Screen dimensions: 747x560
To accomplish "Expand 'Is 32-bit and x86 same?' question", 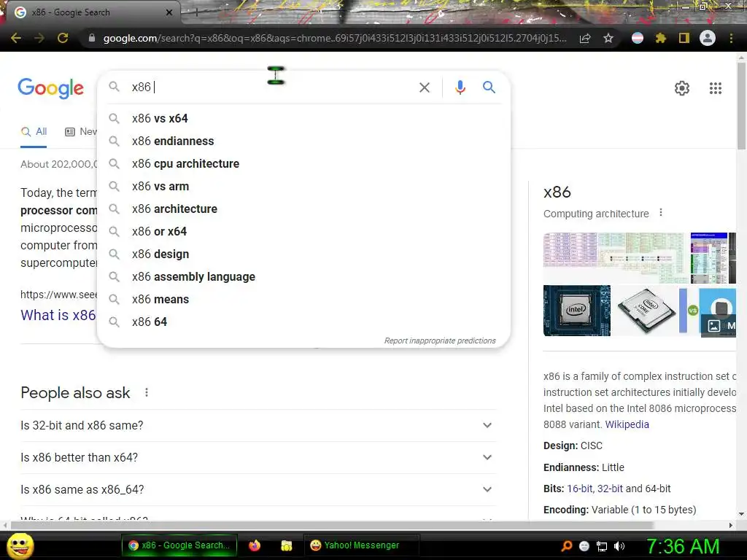I will pyautogui.click(x=258, y=425).
